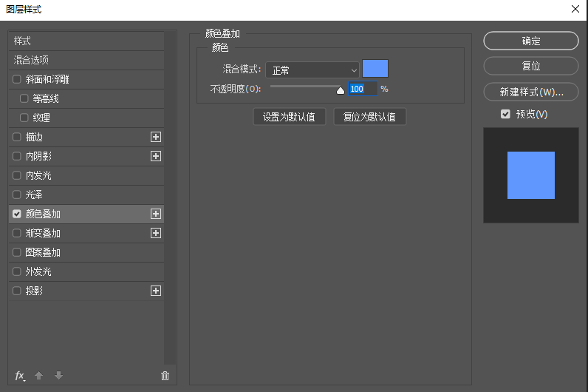Move effect up with the up arrow icon
Image resolution: width=588 pixels, height=392 pixels.
point(38,376)
